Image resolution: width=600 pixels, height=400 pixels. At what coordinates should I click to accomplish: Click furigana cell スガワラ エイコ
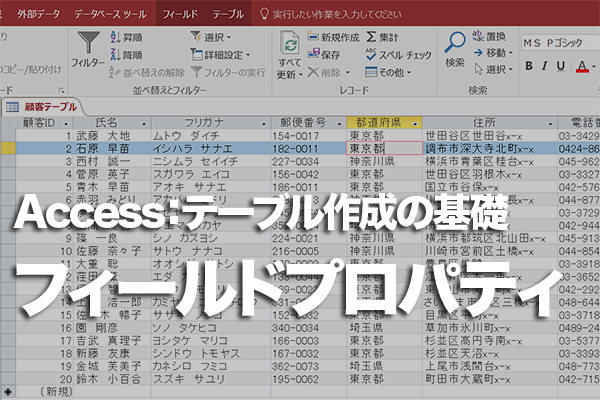click(x=211, y=174)
